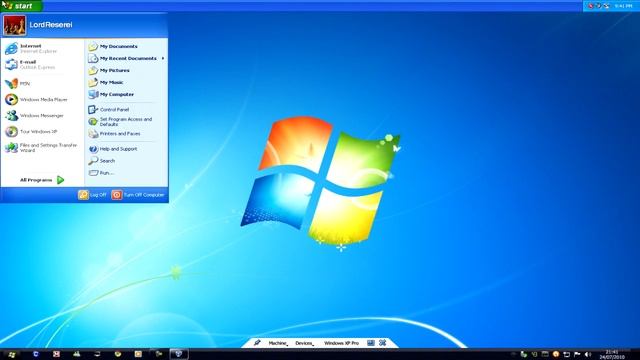Open Files and Settings Transfer Wizard

click(x=42, y=147)
